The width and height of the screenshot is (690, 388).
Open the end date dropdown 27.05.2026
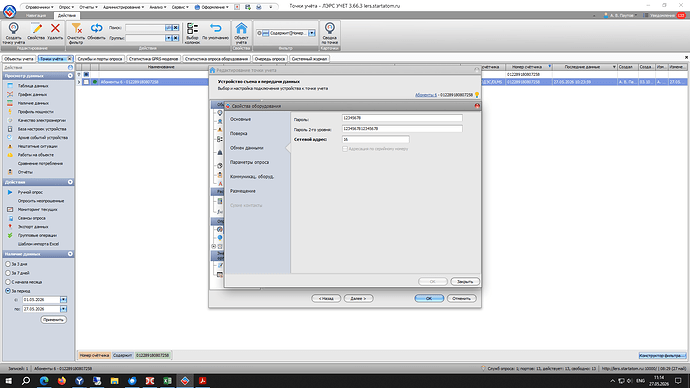[x=63, y=309]
